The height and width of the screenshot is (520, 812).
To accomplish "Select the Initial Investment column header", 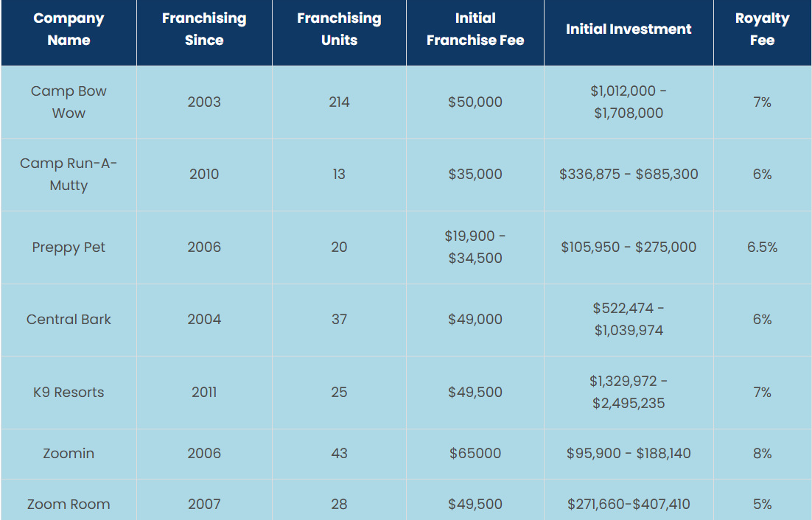I will [x=629, y=29].
